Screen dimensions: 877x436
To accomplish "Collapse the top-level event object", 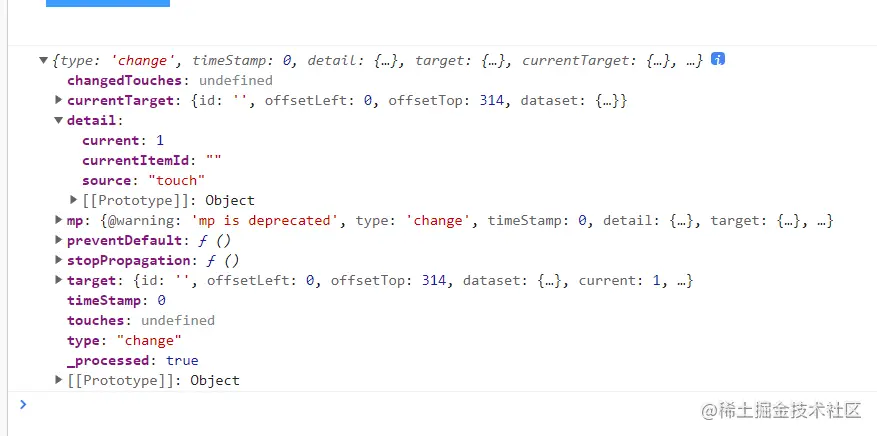I will tap(44, 61).
